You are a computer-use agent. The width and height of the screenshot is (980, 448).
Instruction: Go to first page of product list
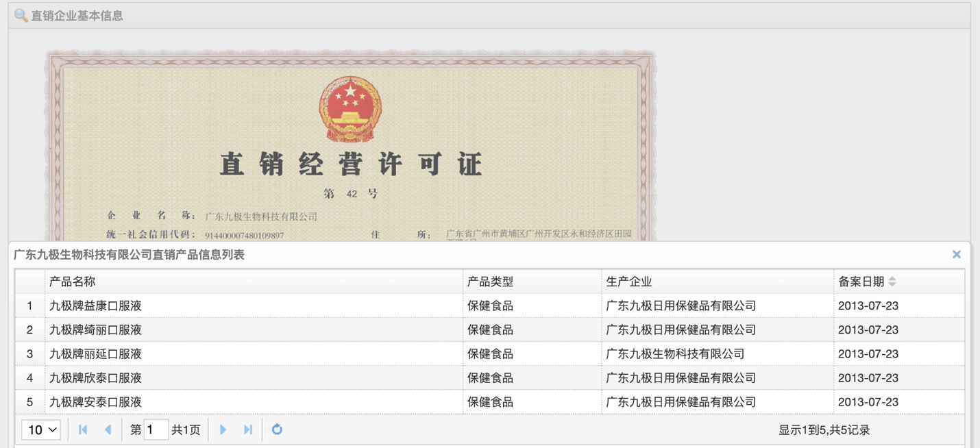coord(83,430)
